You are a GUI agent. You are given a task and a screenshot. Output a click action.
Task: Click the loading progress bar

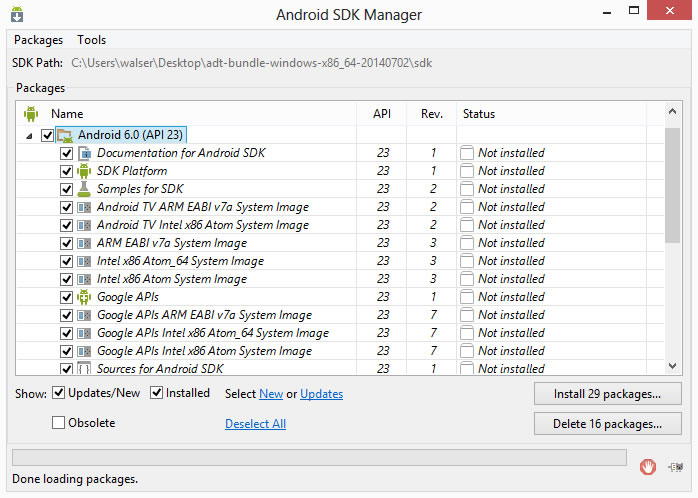tap(319, 458)
